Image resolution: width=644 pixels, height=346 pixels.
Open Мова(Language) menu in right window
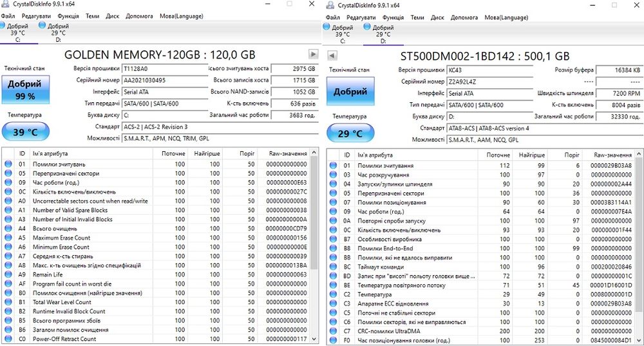tap(506, 17)
